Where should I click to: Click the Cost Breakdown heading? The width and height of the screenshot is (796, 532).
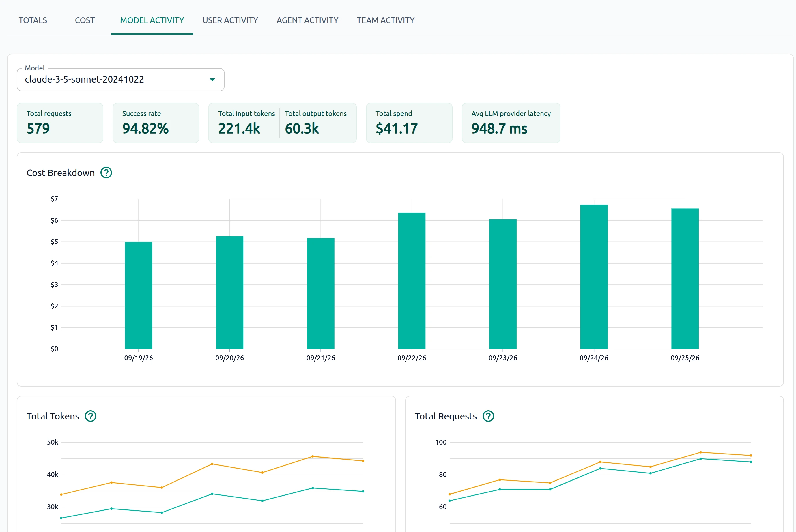pyautogui.click(x=60, y=173)
